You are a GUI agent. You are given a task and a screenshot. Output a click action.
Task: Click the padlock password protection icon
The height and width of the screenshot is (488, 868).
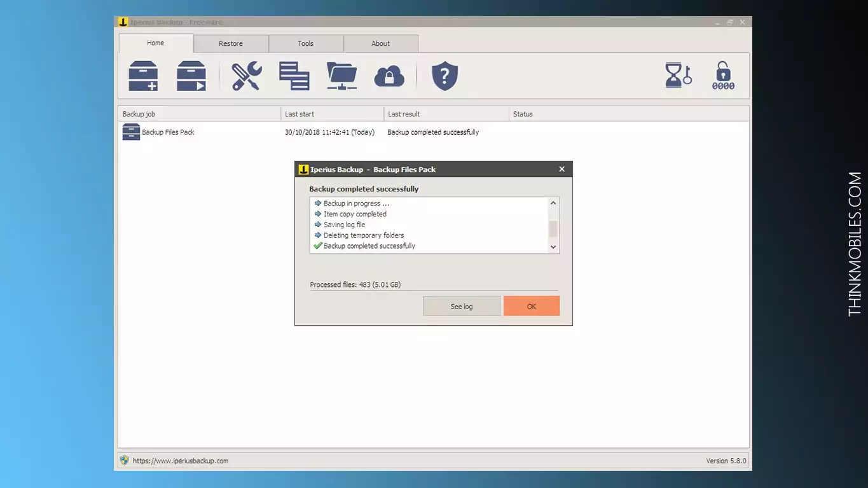[723, 75]
